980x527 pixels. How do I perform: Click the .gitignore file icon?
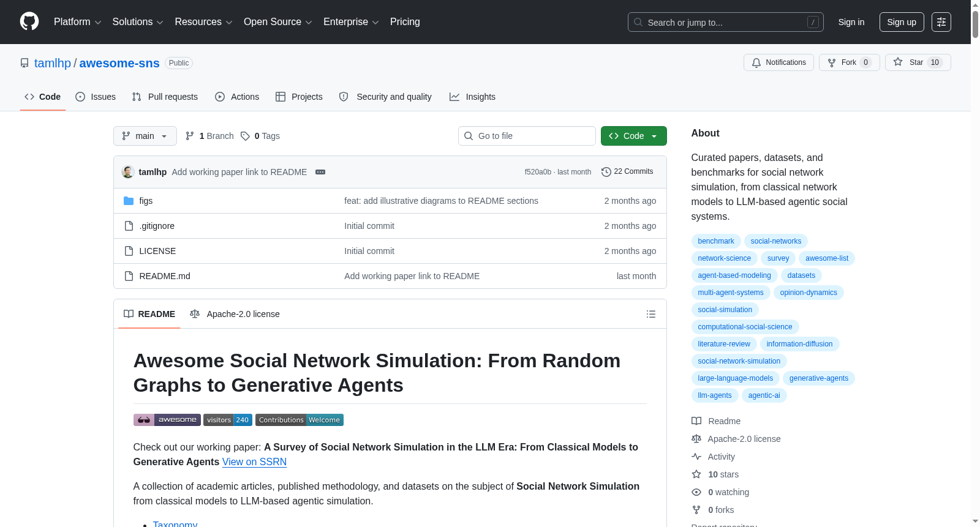(129, 226)
